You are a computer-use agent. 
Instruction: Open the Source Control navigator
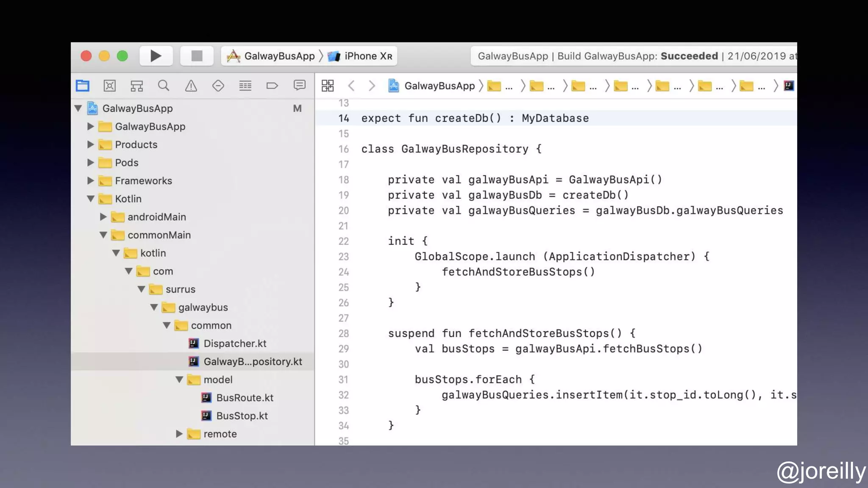coord(109,86)
